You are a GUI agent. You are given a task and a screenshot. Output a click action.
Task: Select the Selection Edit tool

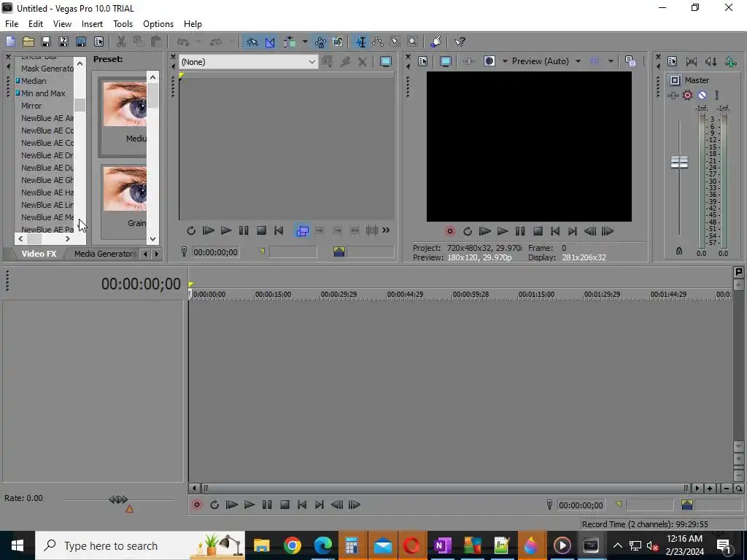tap(395, 42)
